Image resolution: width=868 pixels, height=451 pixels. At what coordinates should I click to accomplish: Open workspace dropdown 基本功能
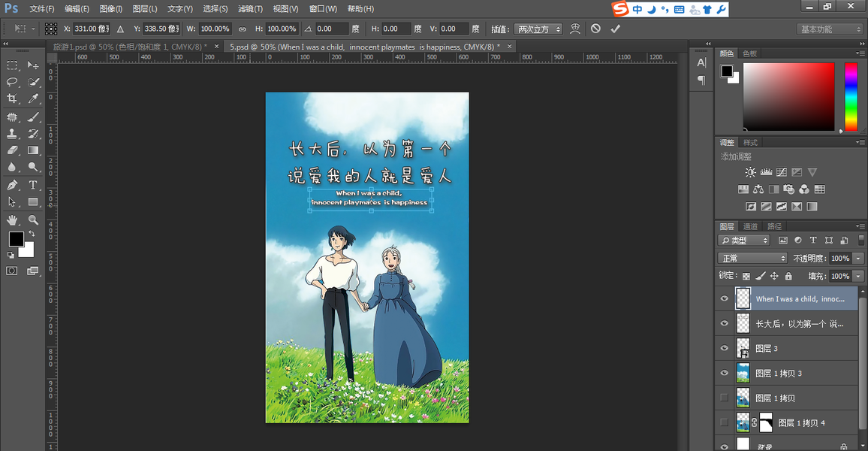click(829, 29)
